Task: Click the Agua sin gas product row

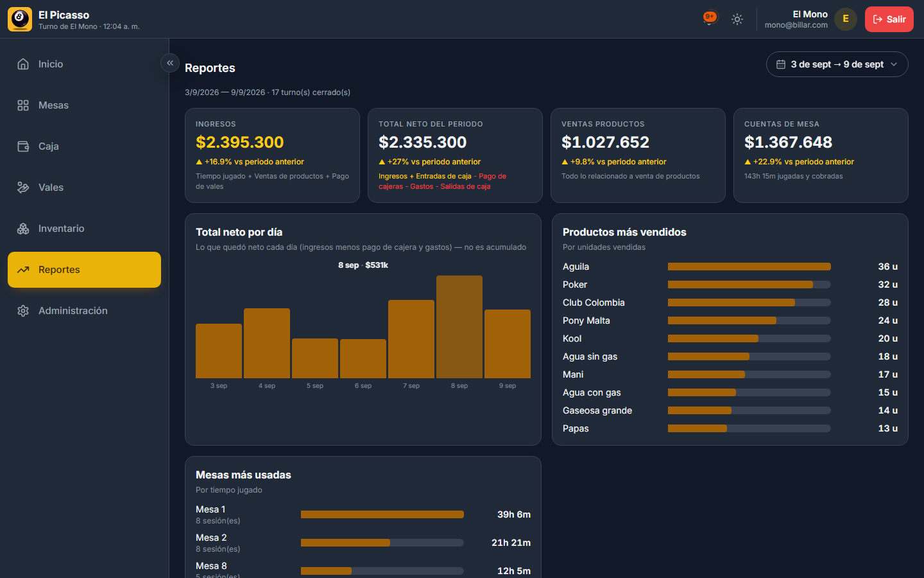Action: tap(730, 356)
